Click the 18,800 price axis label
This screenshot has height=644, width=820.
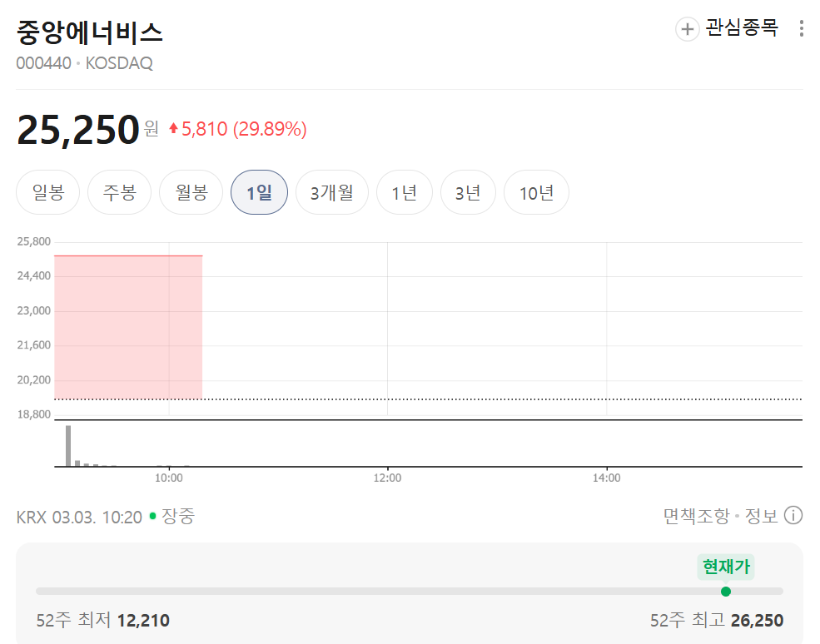[34, 414]
